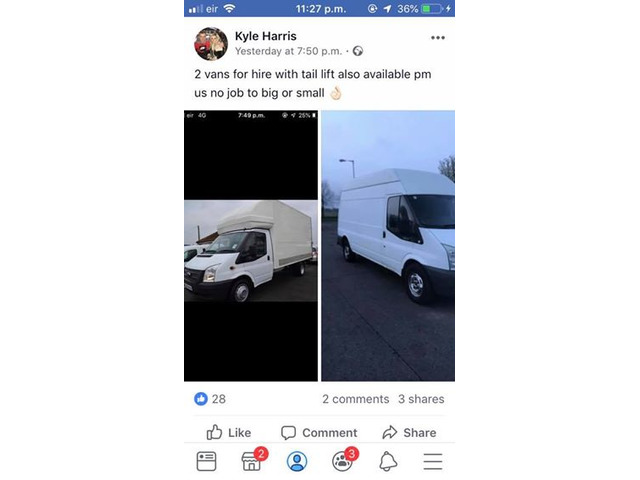Open Marketplace tab with 2 notifications

click(253, 460)
